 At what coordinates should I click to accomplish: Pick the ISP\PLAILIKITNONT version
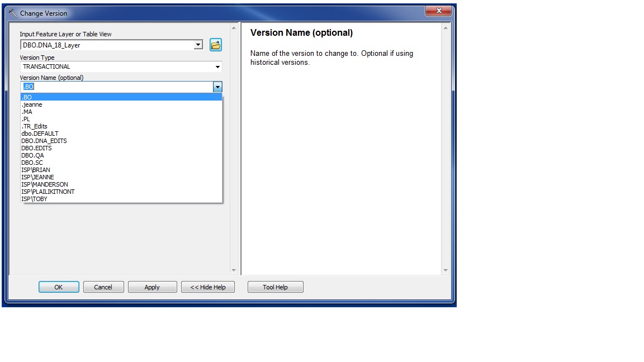pyautogui.click(x=121, y=192)
